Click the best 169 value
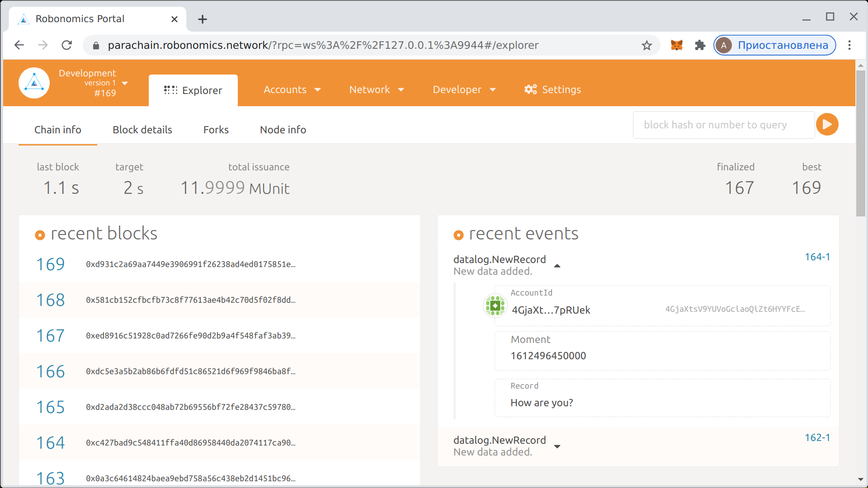The height and width of the screenshot is (488, 868). [x=807, y=188]
